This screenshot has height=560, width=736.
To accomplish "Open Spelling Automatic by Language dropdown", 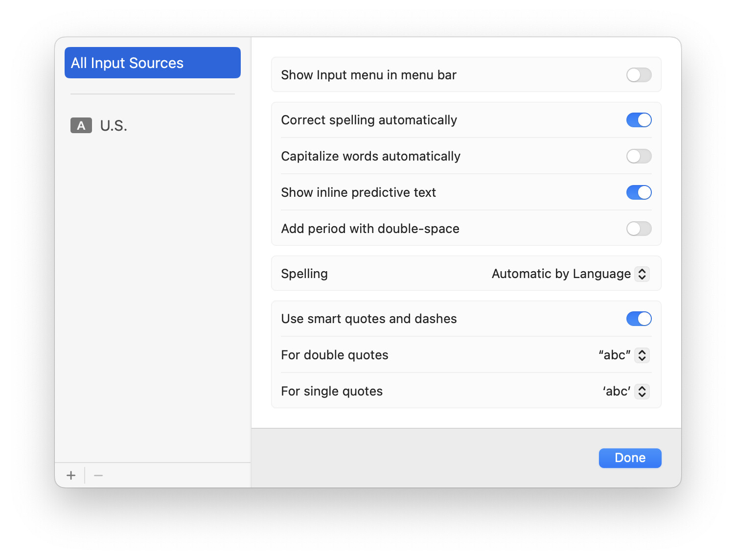I will (x=571, y=274).
